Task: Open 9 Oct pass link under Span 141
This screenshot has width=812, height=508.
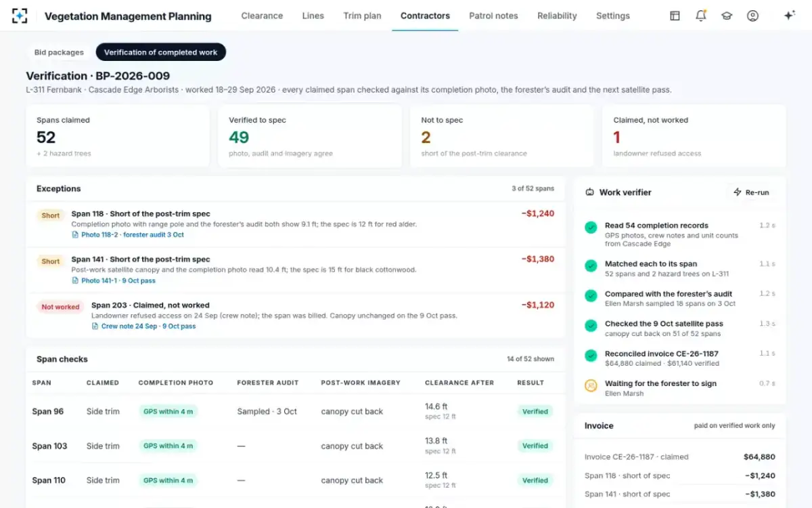Action: (x=139, y=280)
